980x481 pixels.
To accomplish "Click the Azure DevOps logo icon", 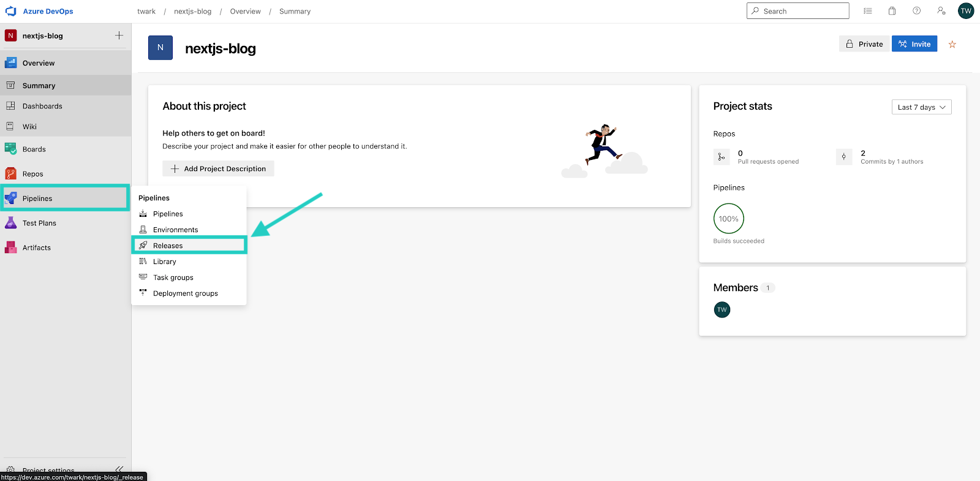I will pyautogui.click(x=11, y=11).
